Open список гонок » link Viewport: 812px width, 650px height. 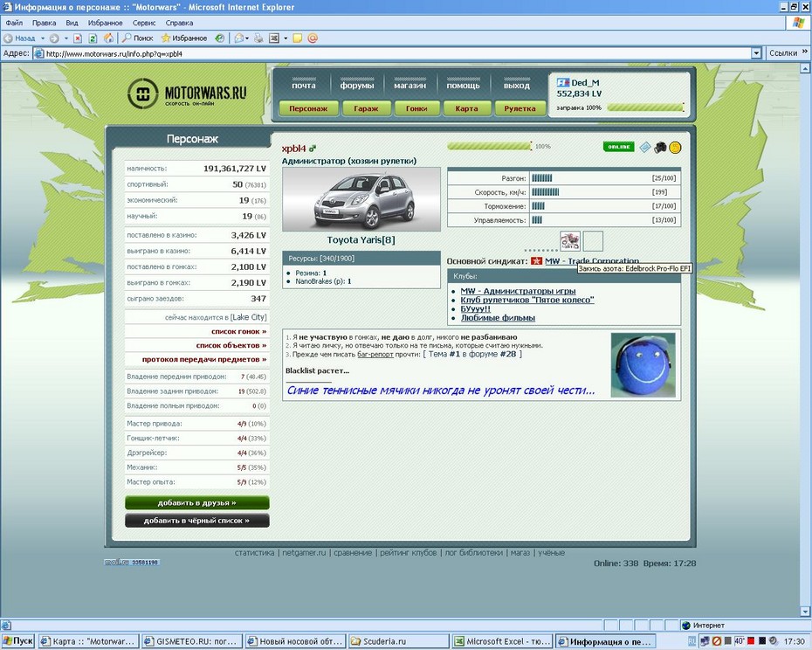pyautogui.click(x=238, y=331)
